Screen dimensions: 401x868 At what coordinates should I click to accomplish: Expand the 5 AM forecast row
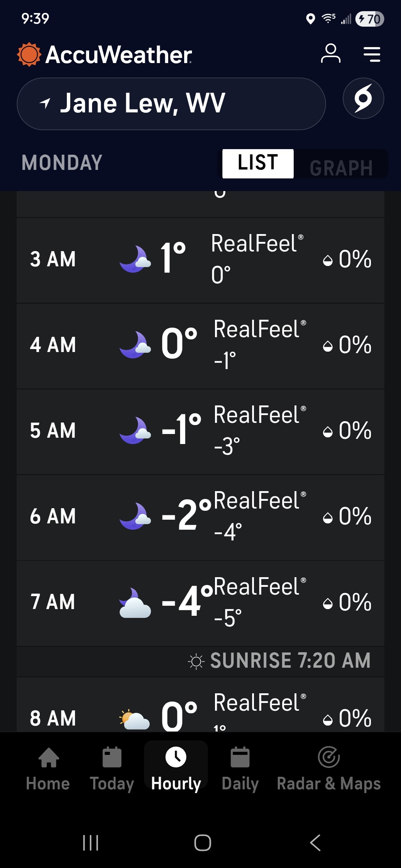pyautogui.click(x=200, y=431)
